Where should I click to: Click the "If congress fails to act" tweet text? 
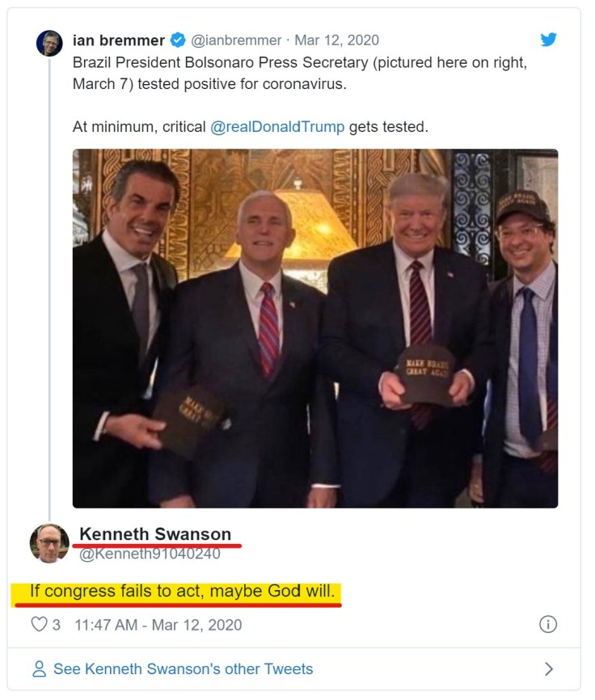pyautogui.click(x=182, y=591)
